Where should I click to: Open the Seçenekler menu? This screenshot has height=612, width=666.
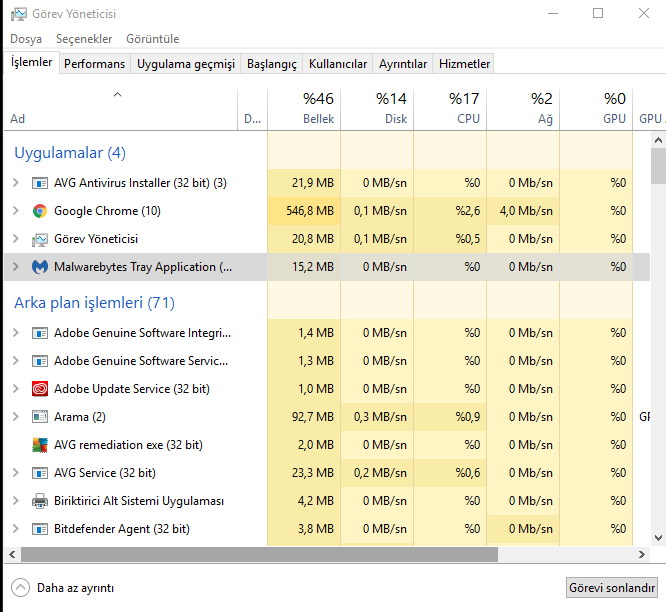(84, 39)
